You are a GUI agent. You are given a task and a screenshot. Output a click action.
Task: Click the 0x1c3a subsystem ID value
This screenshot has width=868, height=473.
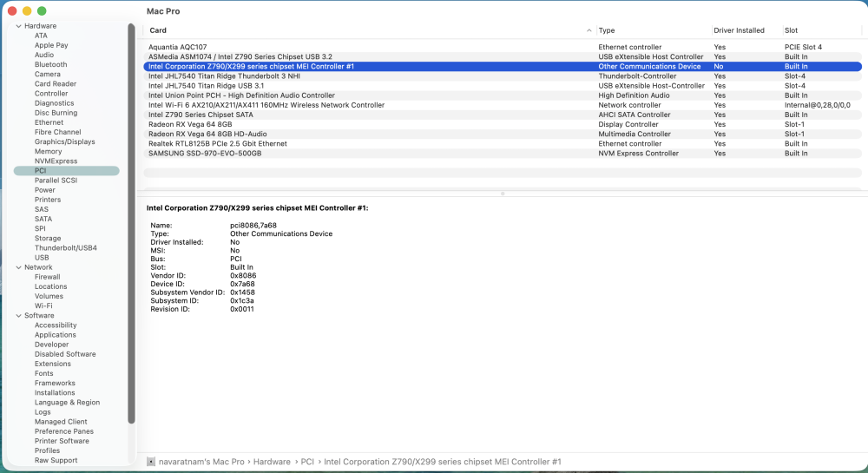pos(242,301)
